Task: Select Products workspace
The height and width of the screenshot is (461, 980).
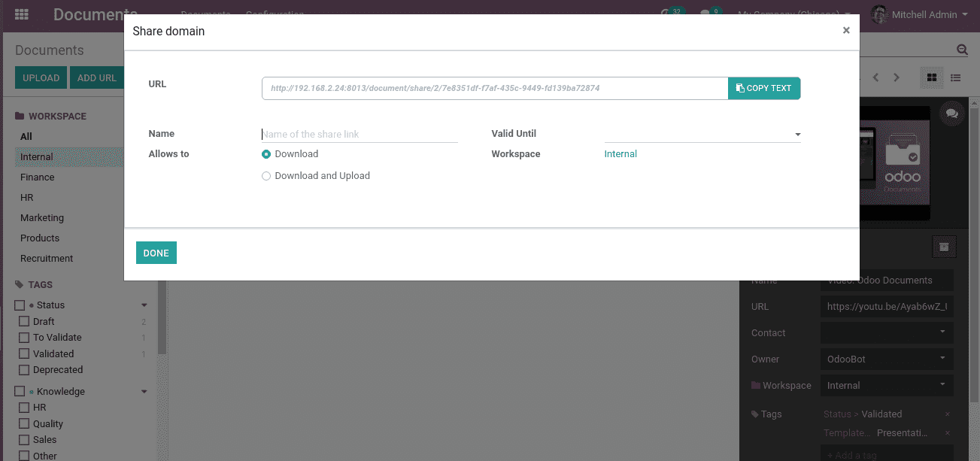Action: pyautogui.click(x=40, y=238)
